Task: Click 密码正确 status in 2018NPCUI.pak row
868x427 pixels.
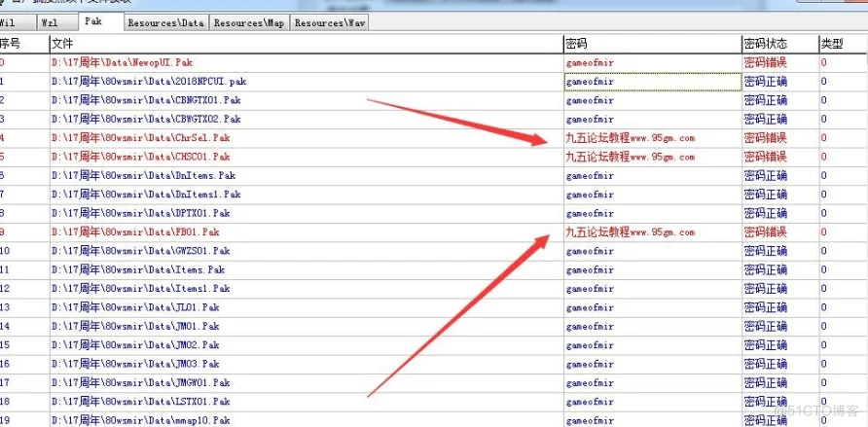Action: [766, 82]
